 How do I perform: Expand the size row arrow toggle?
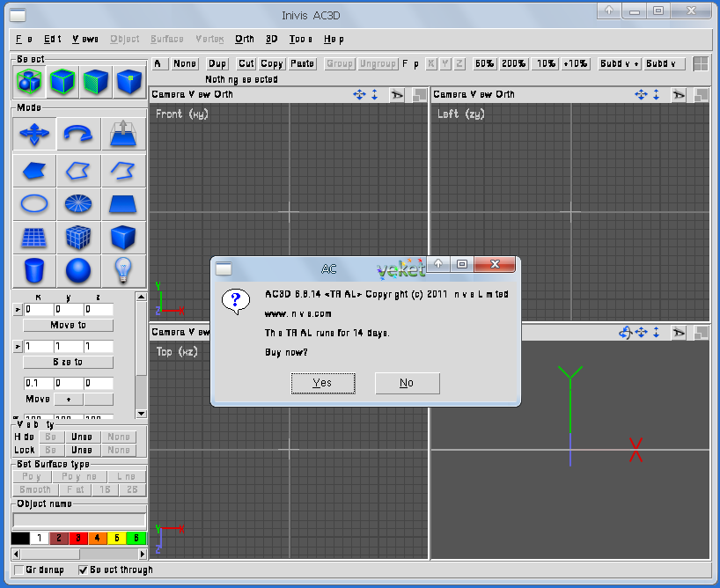point(18,346)
